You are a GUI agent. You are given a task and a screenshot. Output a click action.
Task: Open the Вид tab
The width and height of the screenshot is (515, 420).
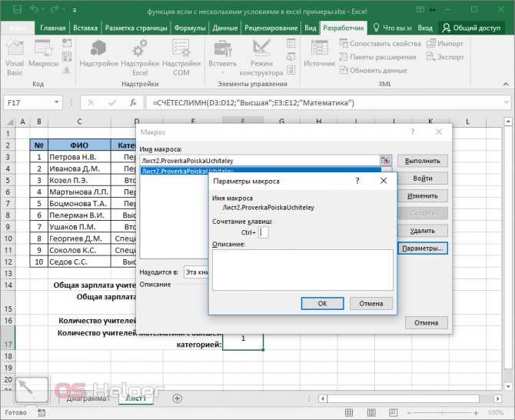[x=310, y=28]
